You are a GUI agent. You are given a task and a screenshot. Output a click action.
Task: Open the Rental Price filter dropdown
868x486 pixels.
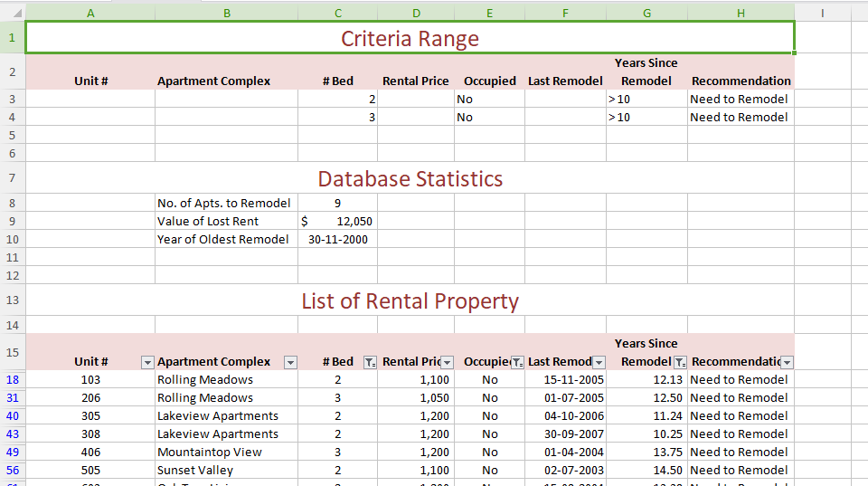447,362
